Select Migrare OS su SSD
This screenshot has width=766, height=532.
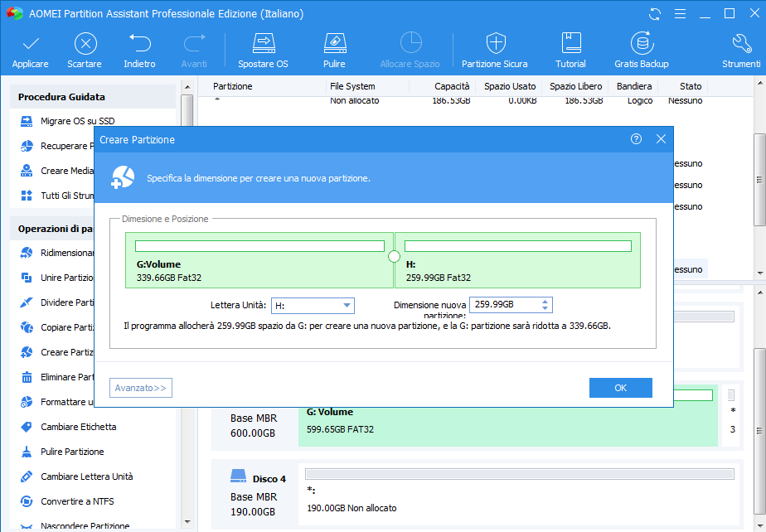[x=77, y=121]
